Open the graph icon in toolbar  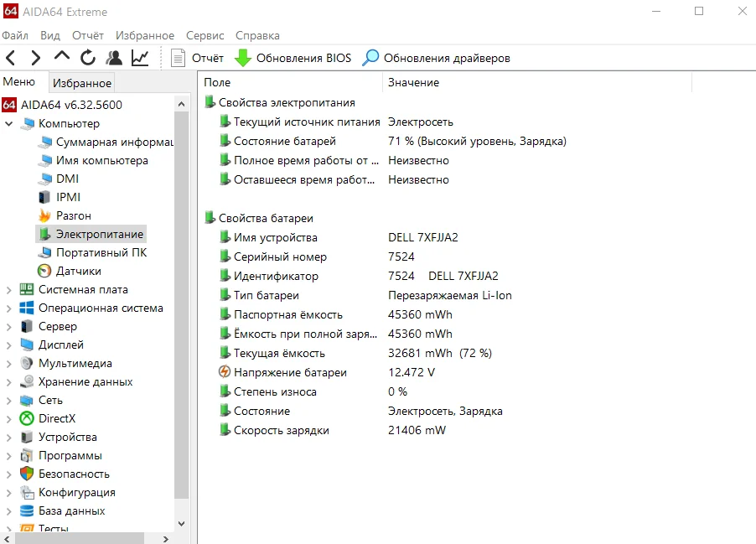point(140,58)
